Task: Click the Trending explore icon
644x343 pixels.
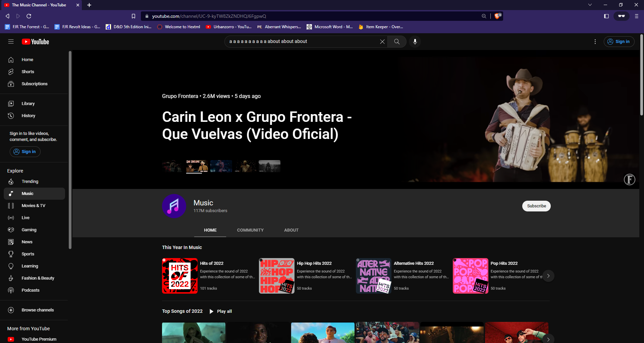Action: (11, 181)
